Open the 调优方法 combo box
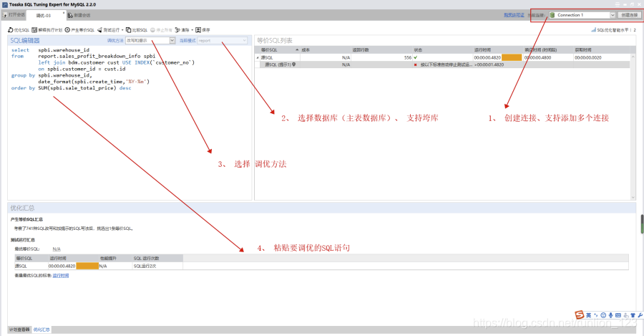Viewport: 644px width, 336px height. click(151, 40)
